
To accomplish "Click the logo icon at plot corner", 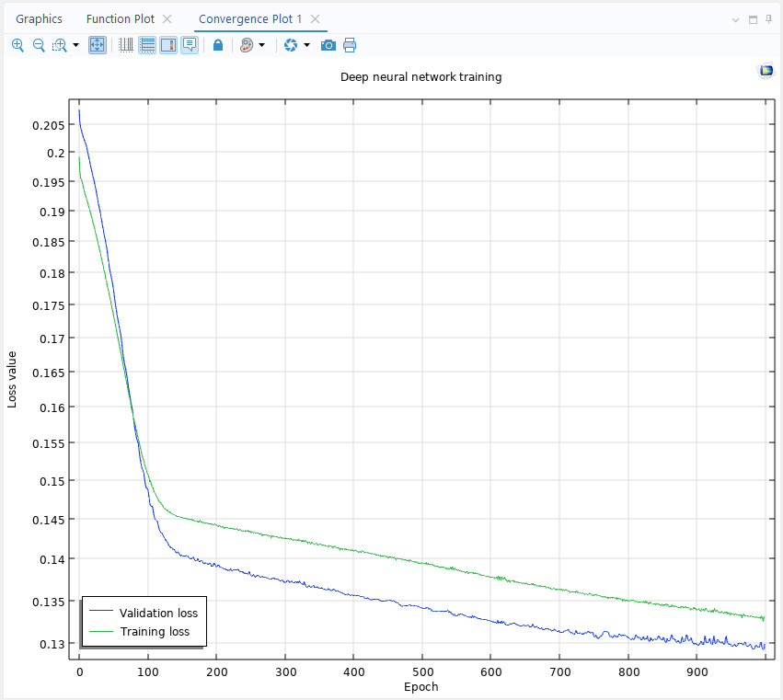I will click(x=766, y=71).
